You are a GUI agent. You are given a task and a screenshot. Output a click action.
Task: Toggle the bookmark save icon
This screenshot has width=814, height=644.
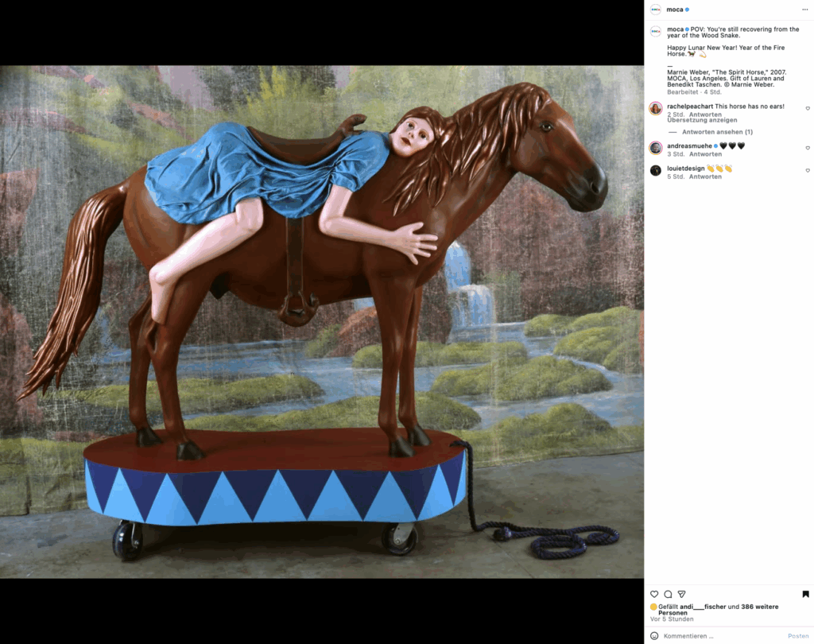point(805,594)
